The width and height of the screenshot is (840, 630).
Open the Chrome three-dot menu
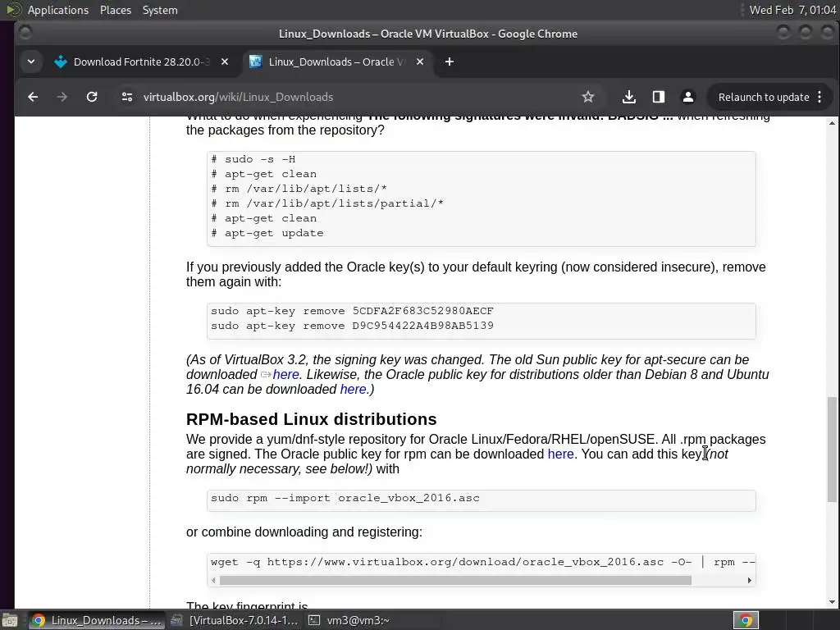[819, 97]
